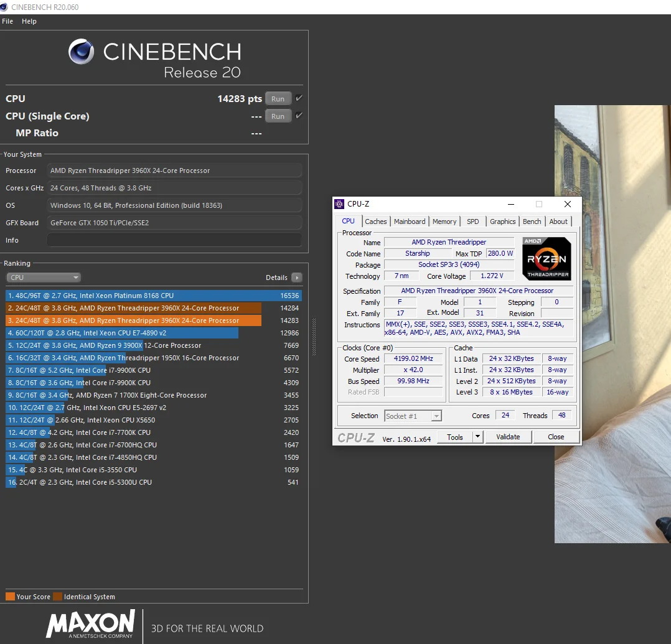
Task: Switch to the Mainboard tab in CPU-Z
Action: [x=410, y=222]
